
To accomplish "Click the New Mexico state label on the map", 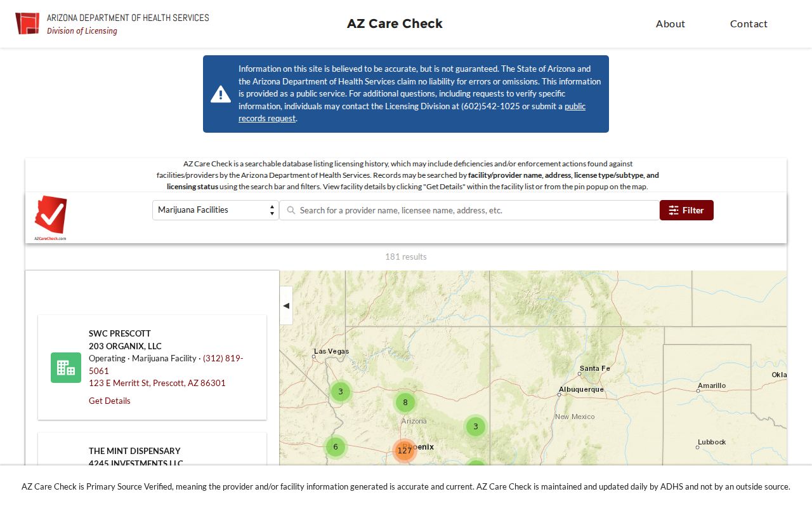I will pyautogui.click(x=575, y=417).
